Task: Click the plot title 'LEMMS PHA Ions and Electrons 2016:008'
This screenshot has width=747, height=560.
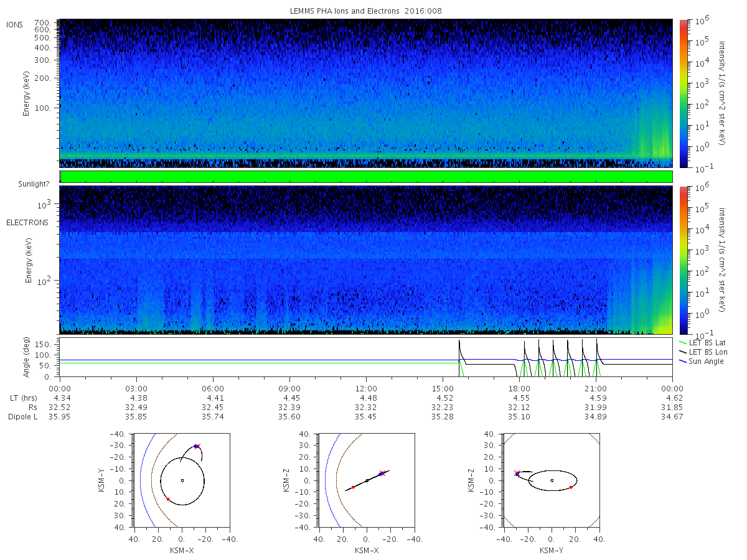Action: tap(366, 11)
